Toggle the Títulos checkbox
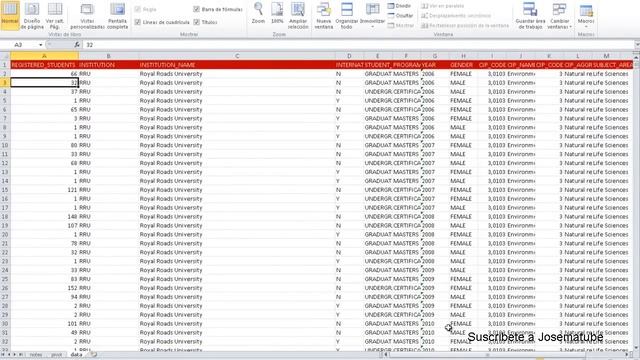The image size is (640, 360). (x=196, y=22)
